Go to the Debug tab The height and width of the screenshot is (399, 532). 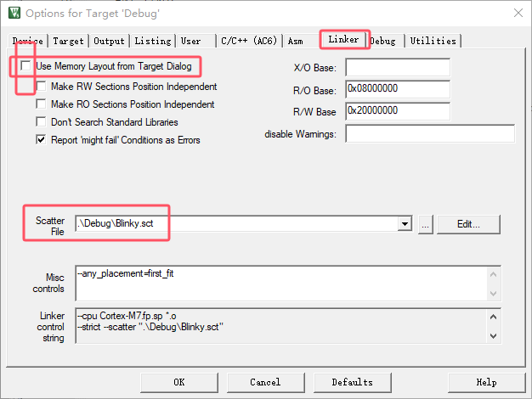382,41
